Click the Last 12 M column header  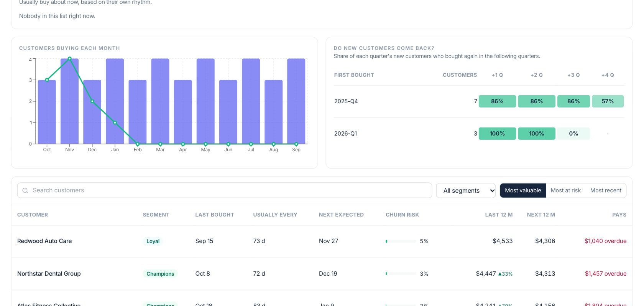pos(499,215)
